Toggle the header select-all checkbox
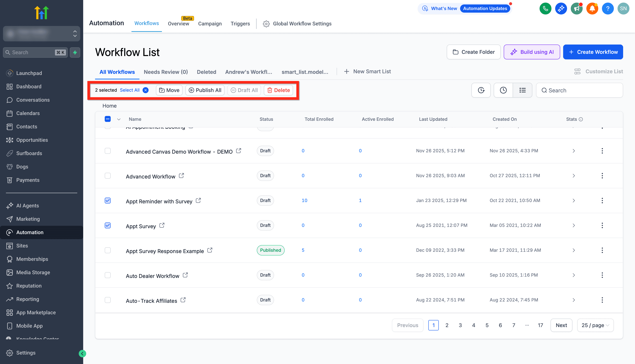 [x=108, y=119]
